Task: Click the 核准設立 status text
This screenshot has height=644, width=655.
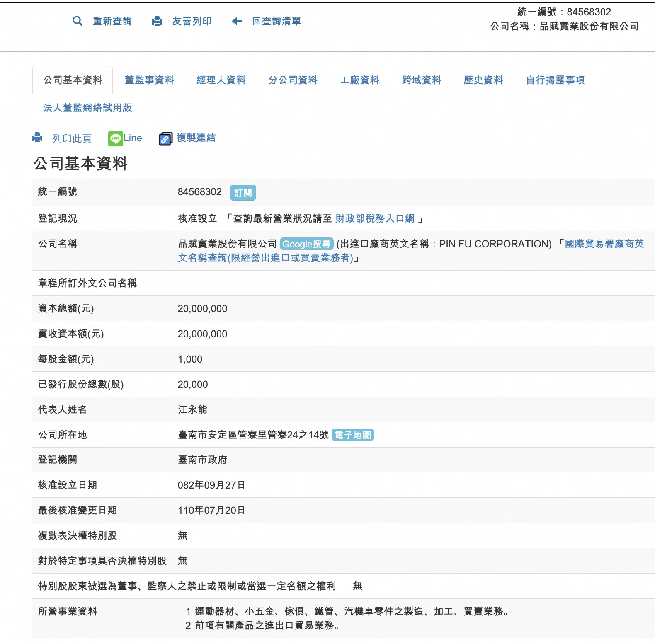Action: coord(197,218)
